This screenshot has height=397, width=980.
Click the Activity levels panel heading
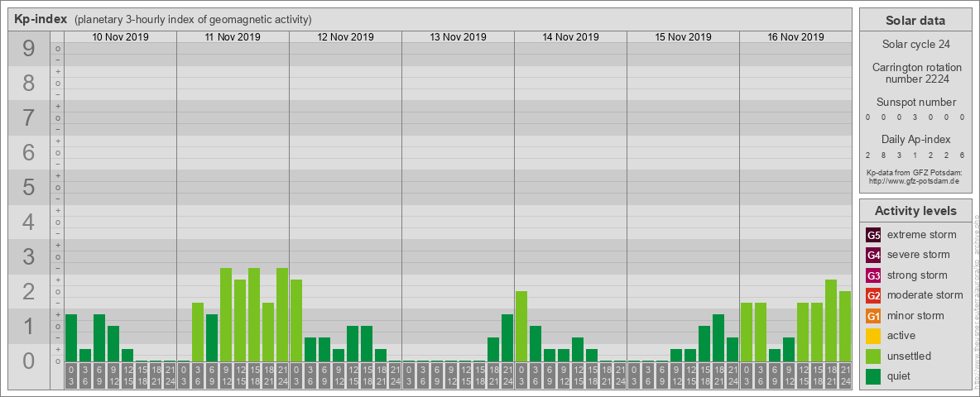pyautogui.click(x=915, y=211)
